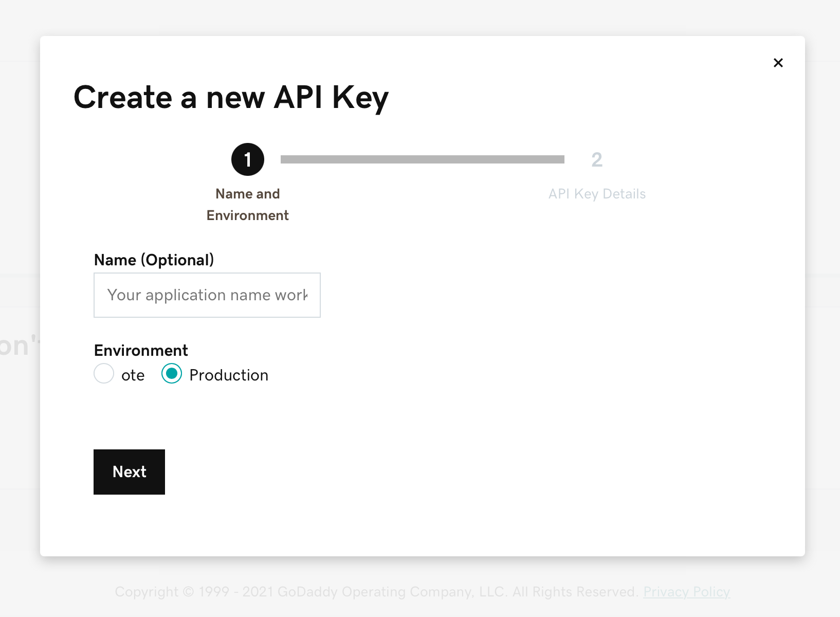Open the Privacy Policy link

tap(686, 592)
